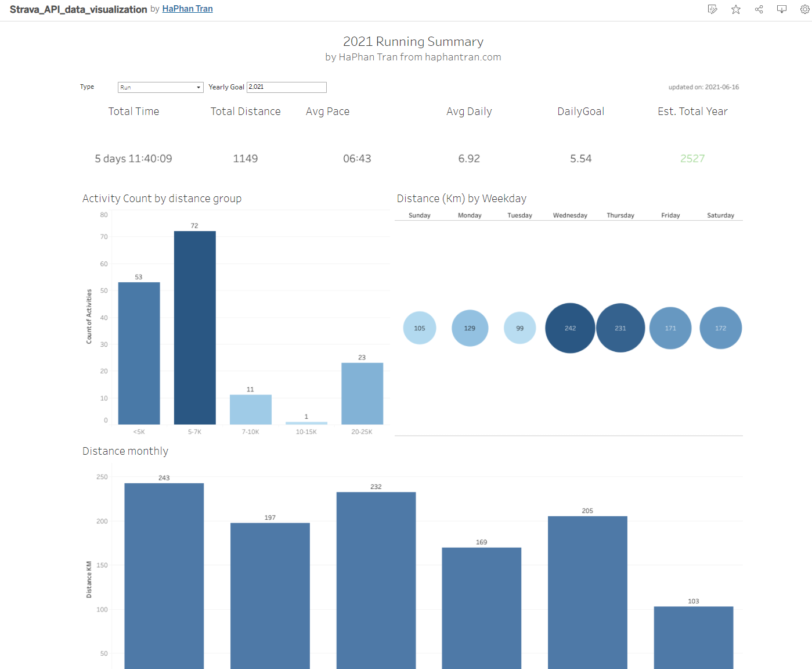Click the Wednesday column header
Screen dimensions: 812x669
click(x=570, y=215)
